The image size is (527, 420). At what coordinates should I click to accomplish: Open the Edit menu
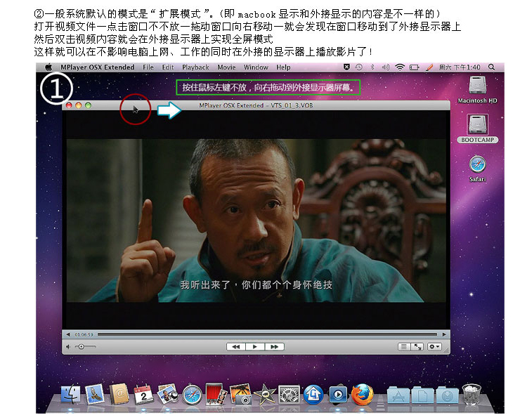[x=168, y=67]
